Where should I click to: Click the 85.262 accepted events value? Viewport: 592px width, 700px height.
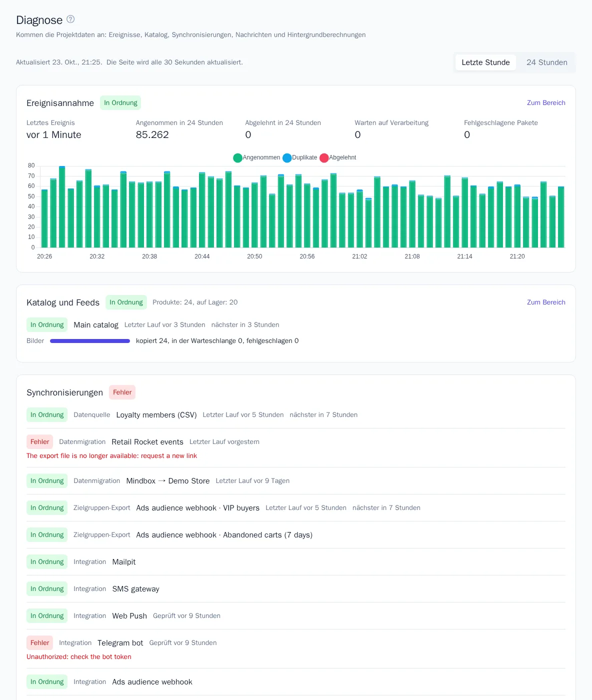(x=152, y=135)
